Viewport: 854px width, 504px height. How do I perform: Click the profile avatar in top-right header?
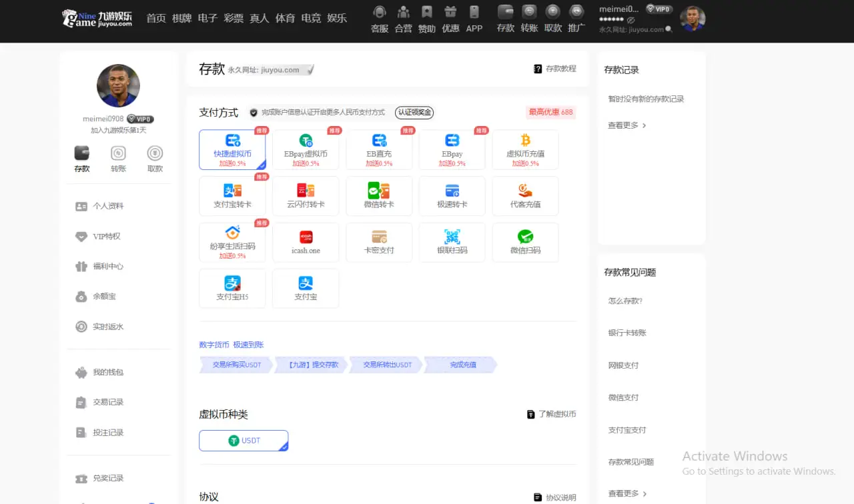693,19
